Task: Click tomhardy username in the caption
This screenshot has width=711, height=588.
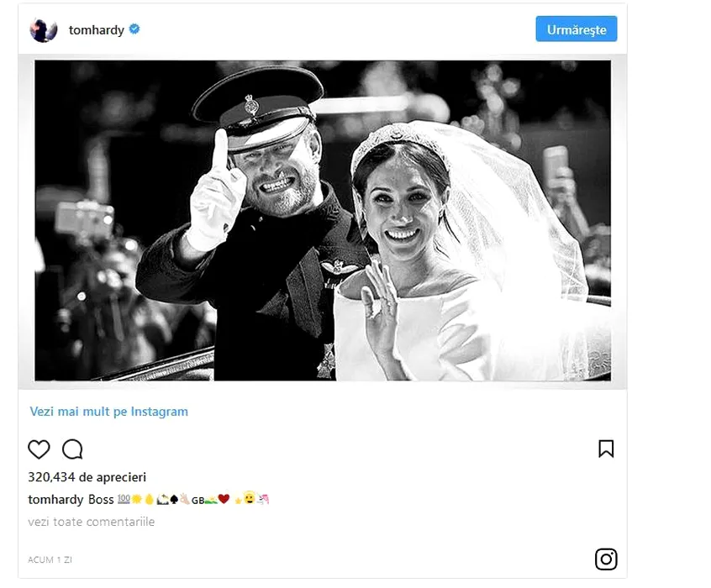Action: pos(55,500)
